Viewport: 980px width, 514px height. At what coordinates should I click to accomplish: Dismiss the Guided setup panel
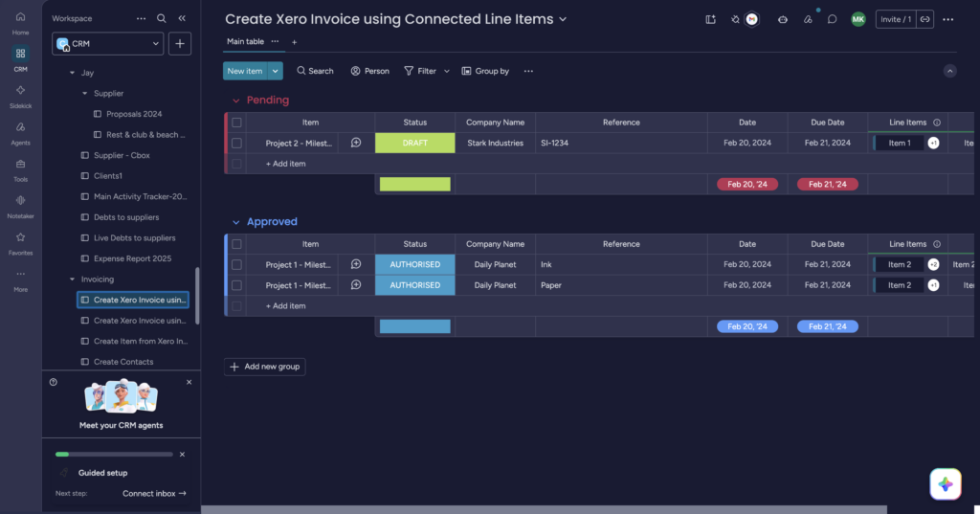tap(183, 455)
